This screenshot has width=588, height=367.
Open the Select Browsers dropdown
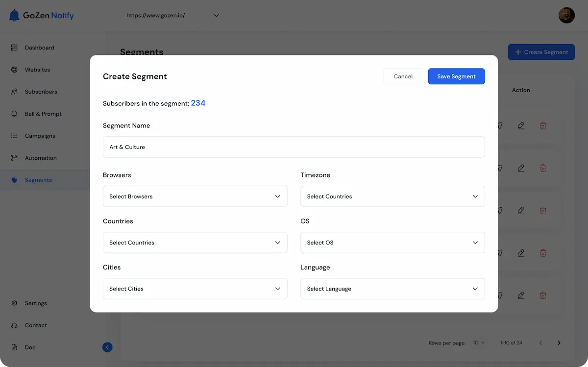pos(195,196)
